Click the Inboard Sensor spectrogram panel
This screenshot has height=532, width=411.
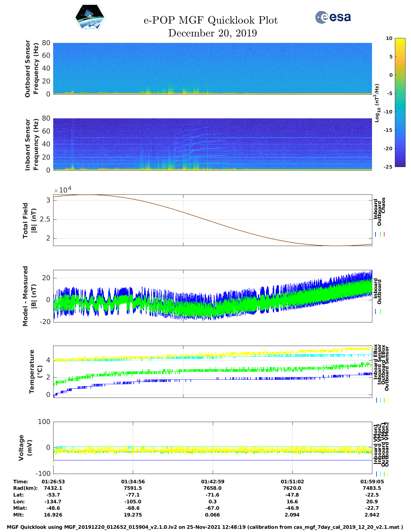[x=212, y=144]
